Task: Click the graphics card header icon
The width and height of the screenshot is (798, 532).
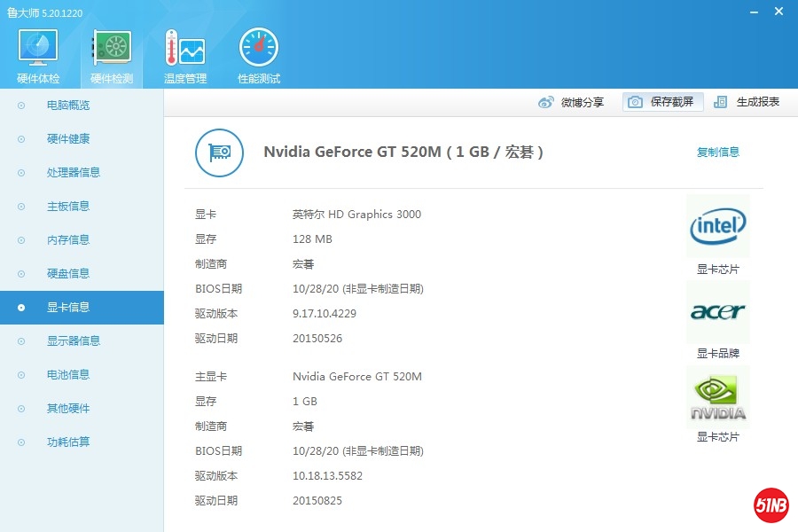Action: pos(219,153)
